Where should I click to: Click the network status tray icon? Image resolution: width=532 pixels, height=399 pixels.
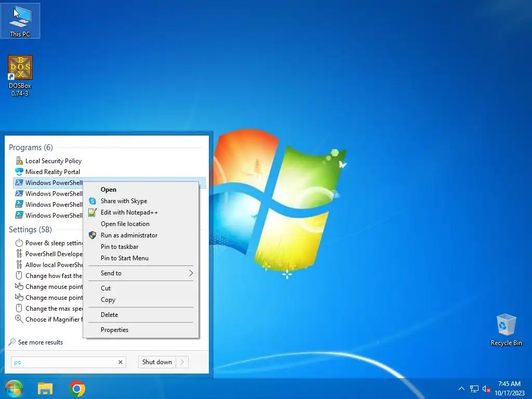point(474,389)
